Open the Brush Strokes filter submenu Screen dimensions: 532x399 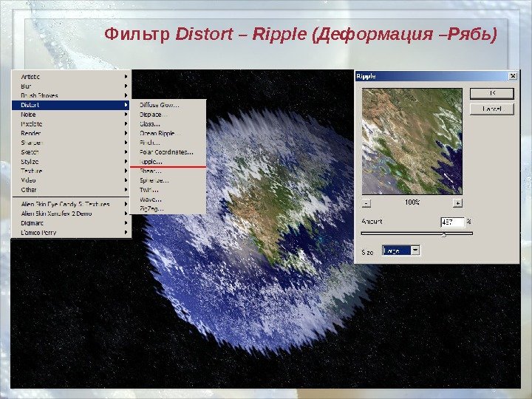pyautogui.click(x=71, y=95)
